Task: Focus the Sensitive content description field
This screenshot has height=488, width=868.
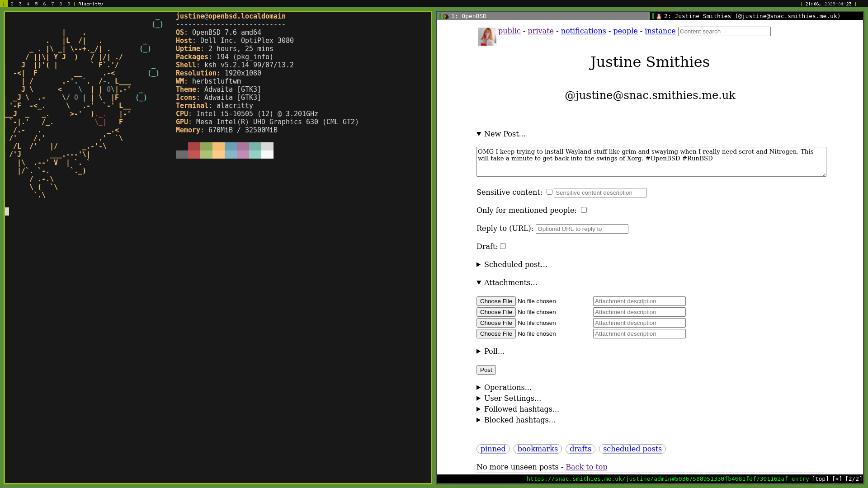Action: pyautogui.click(x=600, y=192)
